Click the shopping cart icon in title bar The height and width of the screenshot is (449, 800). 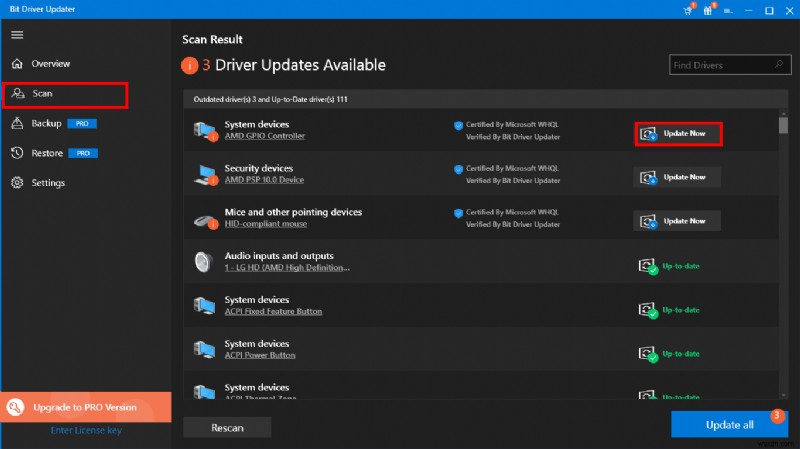688,10
